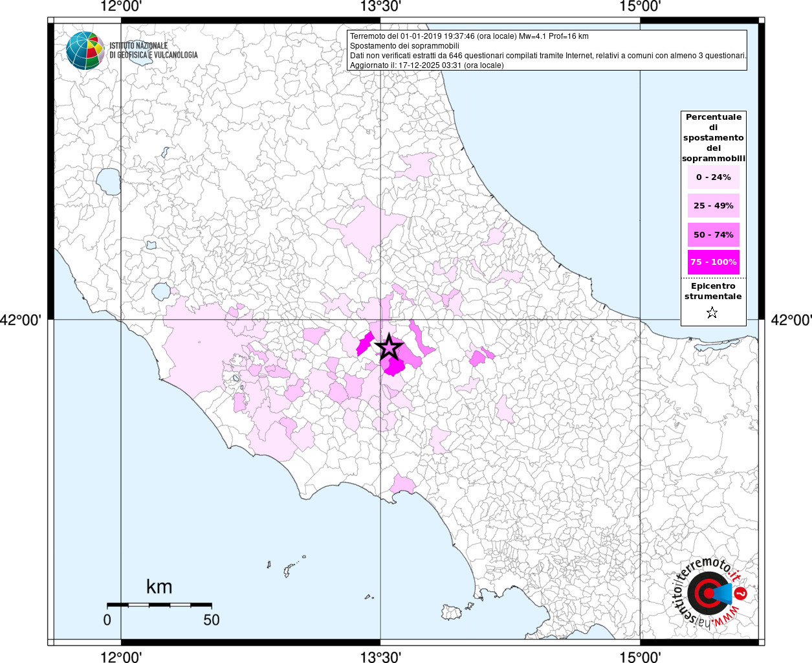
Task: Click the Ponza island in the sea
Action: 288,570
